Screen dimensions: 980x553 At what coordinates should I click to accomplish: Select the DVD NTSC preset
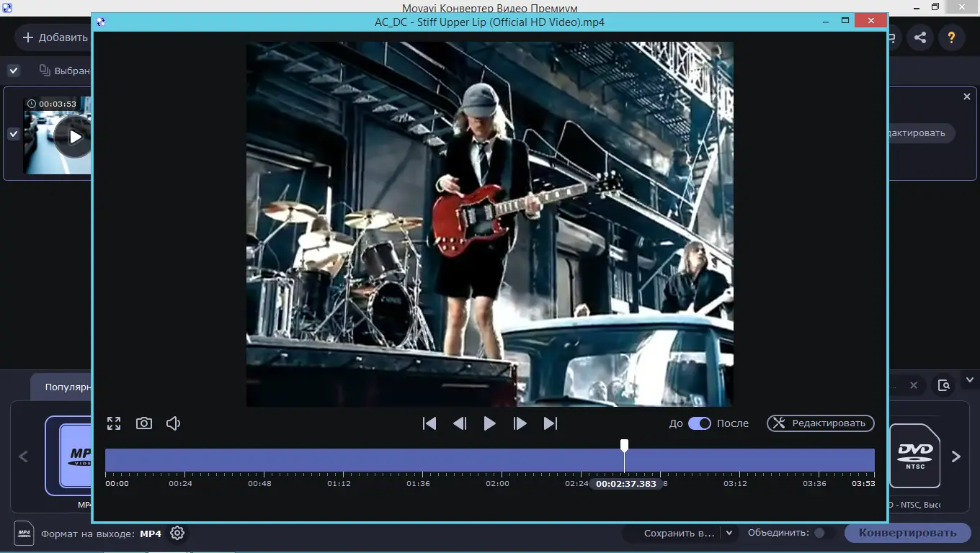914,457
